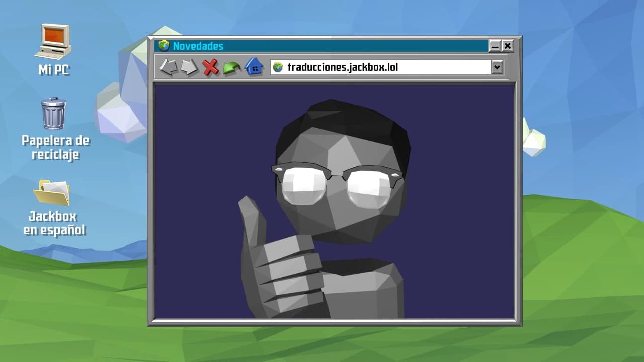Close the Novedades window
Image resolution: width=644 pixels, height=362 pixels.
click(x=508, y=46)
